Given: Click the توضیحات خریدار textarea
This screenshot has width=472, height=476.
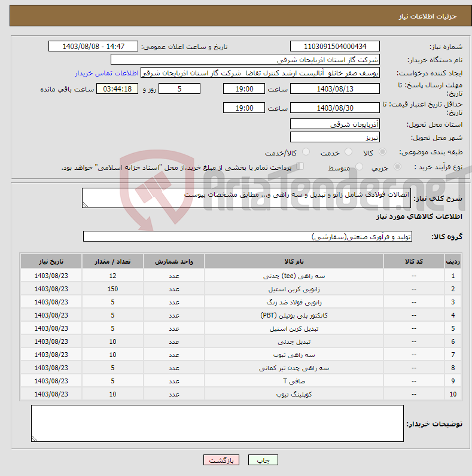Looking at the screenshot, I should pyautogui.click(x=218, y=423).
